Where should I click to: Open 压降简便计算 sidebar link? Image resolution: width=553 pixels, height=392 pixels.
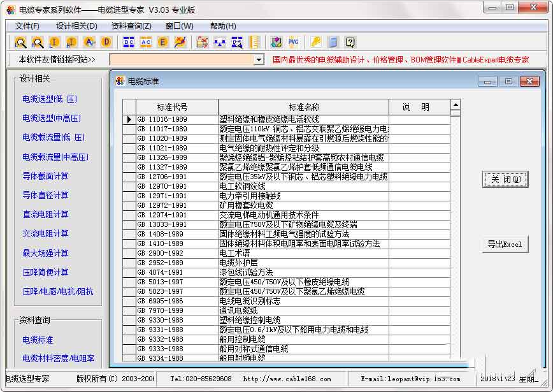(x=45, y=272)
